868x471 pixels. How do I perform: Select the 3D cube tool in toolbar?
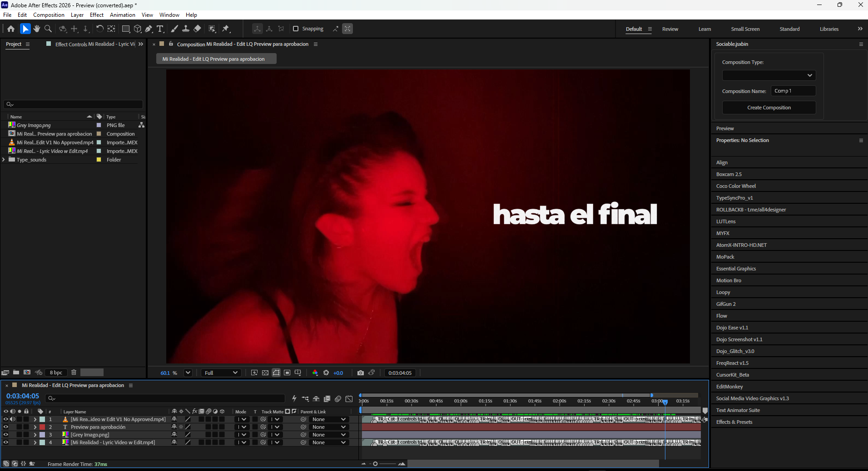138,29
